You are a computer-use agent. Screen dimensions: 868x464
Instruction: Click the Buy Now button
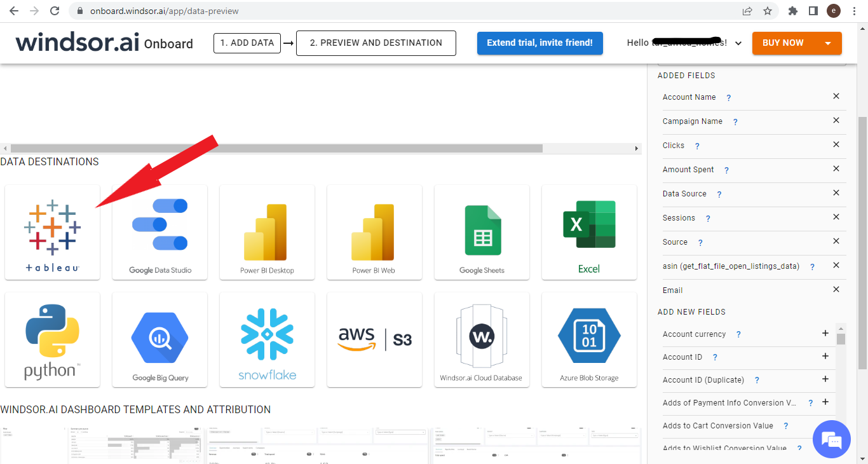click(783, 43)
